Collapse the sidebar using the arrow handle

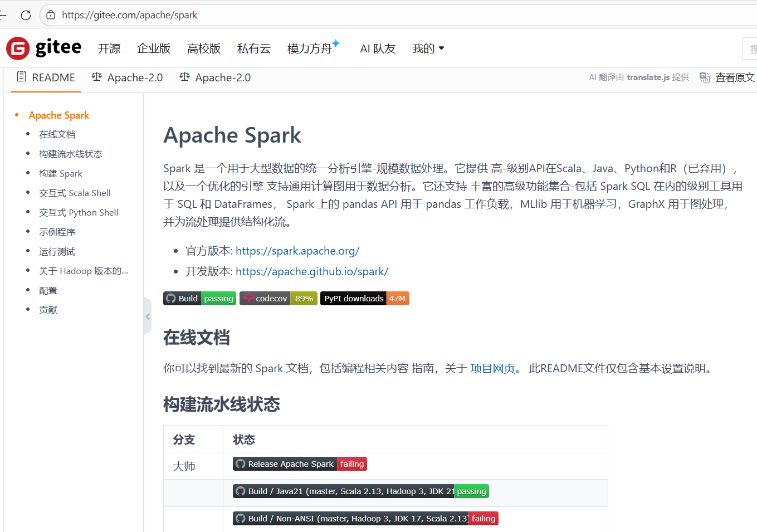[148, 316]
